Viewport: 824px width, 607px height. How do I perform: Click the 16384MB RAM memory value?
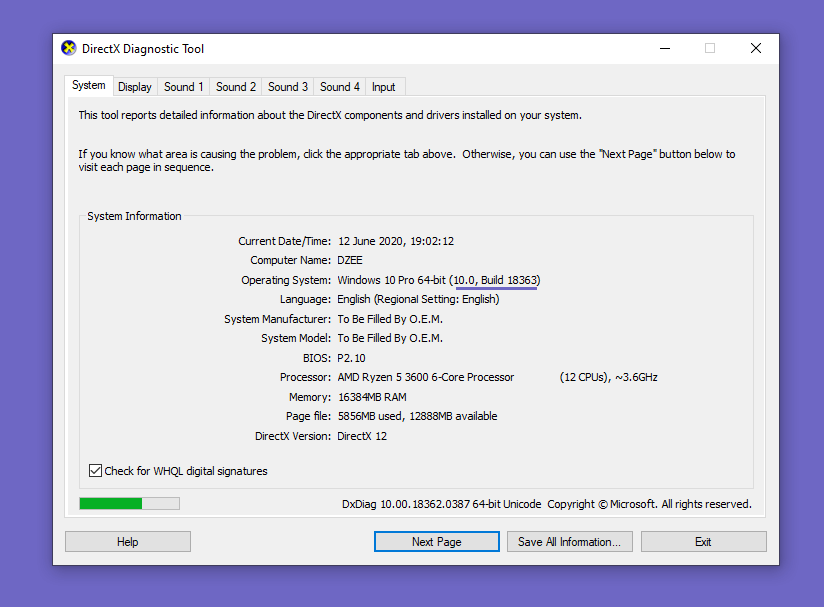(x=372, y=397)
